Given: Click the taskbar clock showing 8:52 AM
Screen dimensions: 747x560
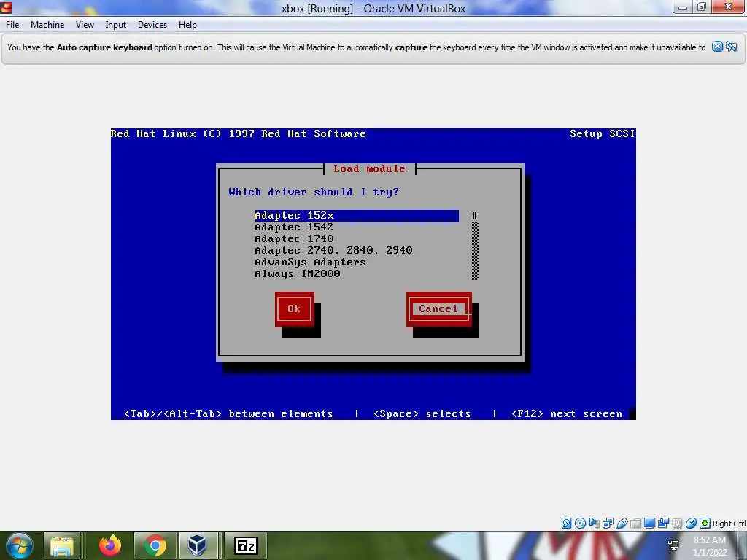Looking at the screenshot, I should 710,546.
